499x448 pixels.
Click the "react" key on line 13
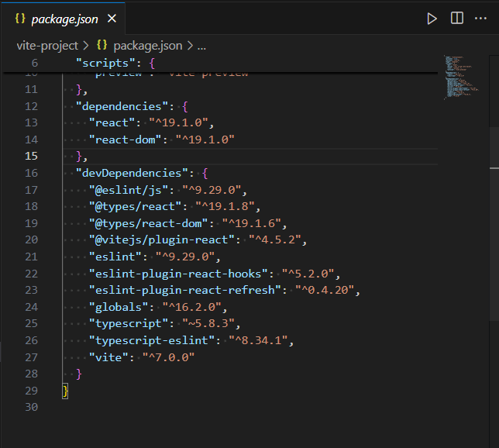pyautogui.click(x=112, y=122)
